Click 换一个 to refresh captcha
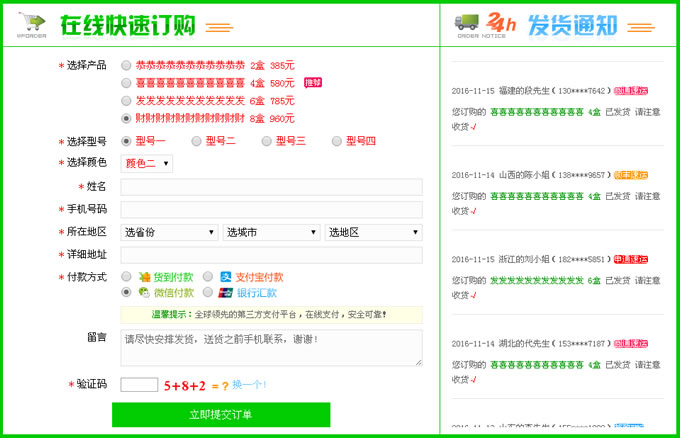The image size is (680, 438). pyautogui.click(x=249, y=385)
